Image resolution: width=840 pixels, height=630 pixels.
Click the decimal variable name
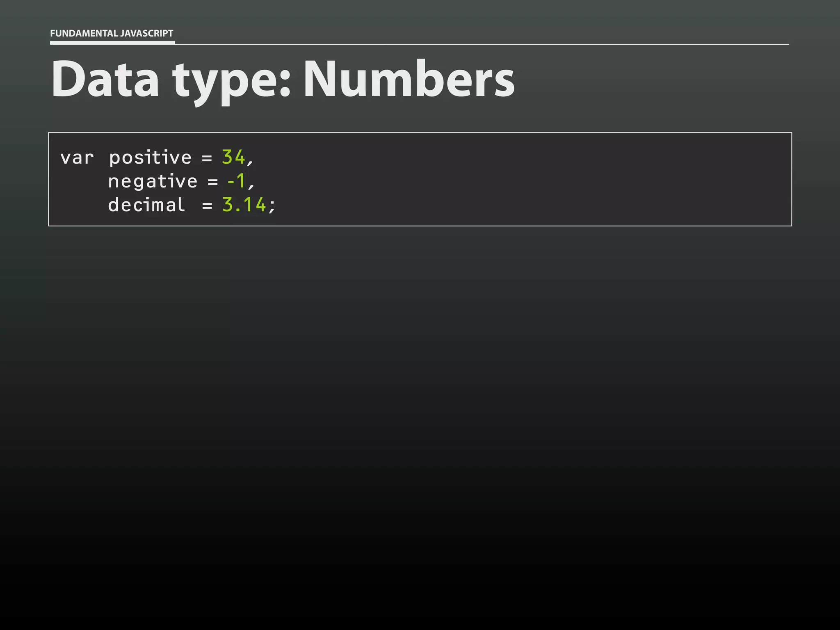pos(146,205)
